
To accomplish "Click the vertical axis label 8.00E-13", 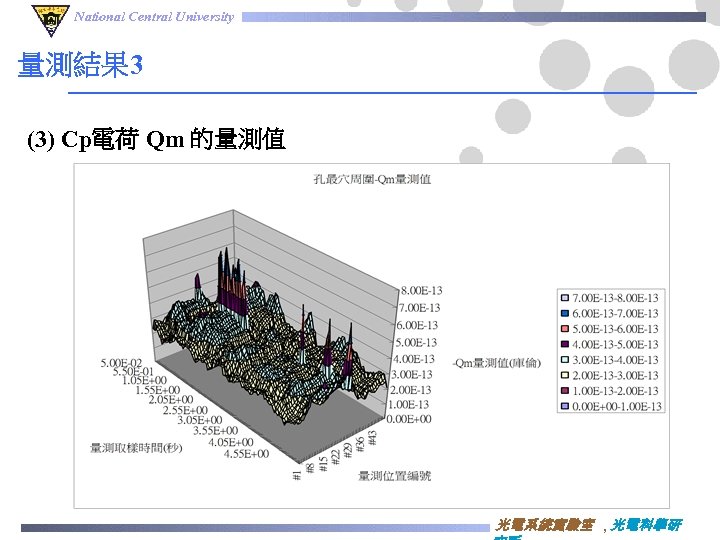I will pyautogui.click(x=422, y=291).
